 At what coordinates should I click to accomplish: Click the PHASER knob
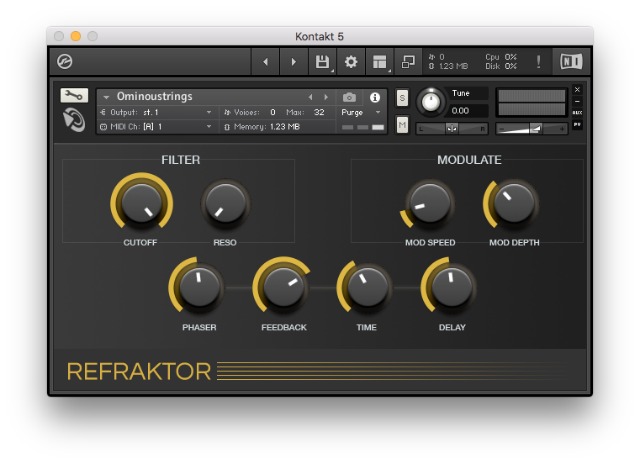coord(198,287)
